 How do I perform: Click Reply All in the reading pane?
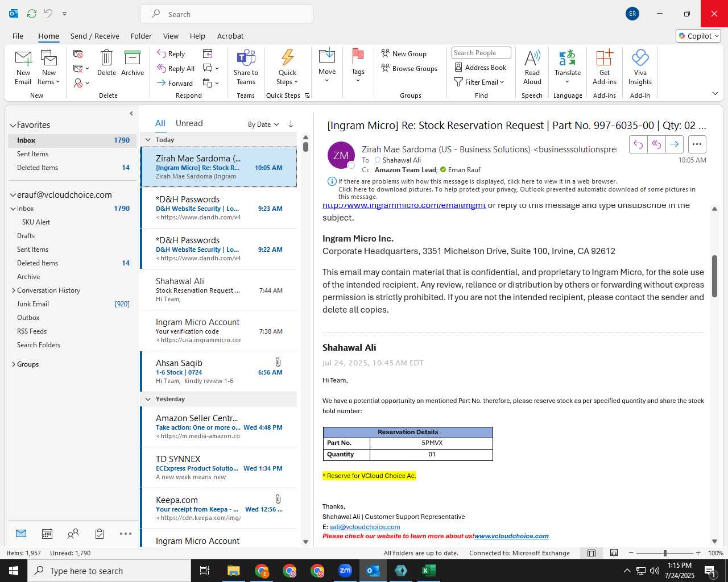656,144
